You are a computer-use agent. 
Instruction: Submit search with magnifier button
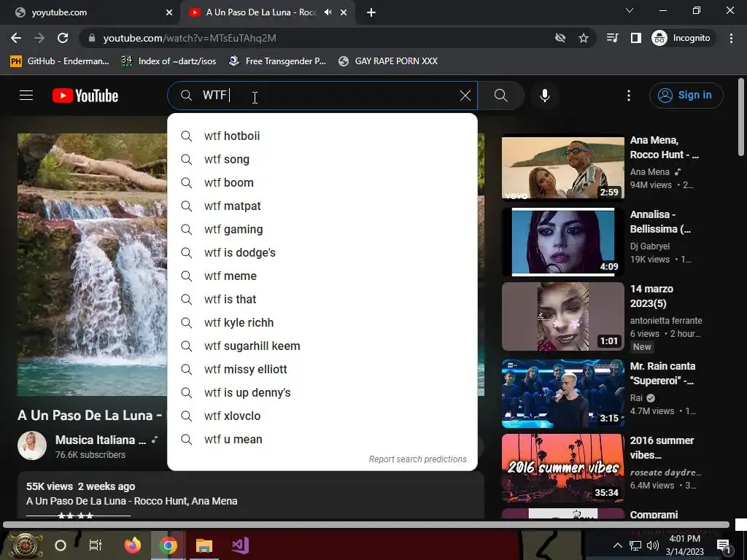pos(500,96)
